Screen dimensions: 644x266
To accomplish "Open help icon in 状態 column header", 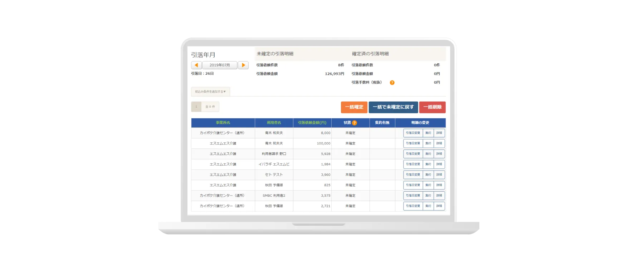I will pyautogui.click(x=355, y=123).
